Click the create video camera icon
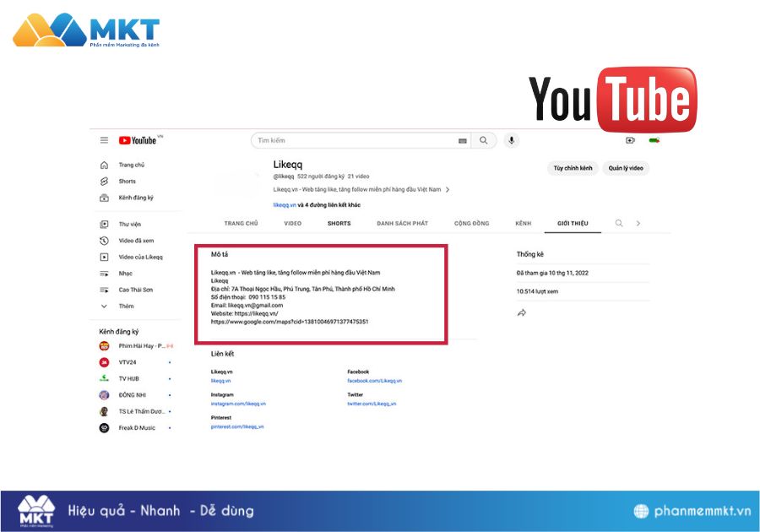Image resolution: width=760 pixels, height=532 pixels. point(630,140)
